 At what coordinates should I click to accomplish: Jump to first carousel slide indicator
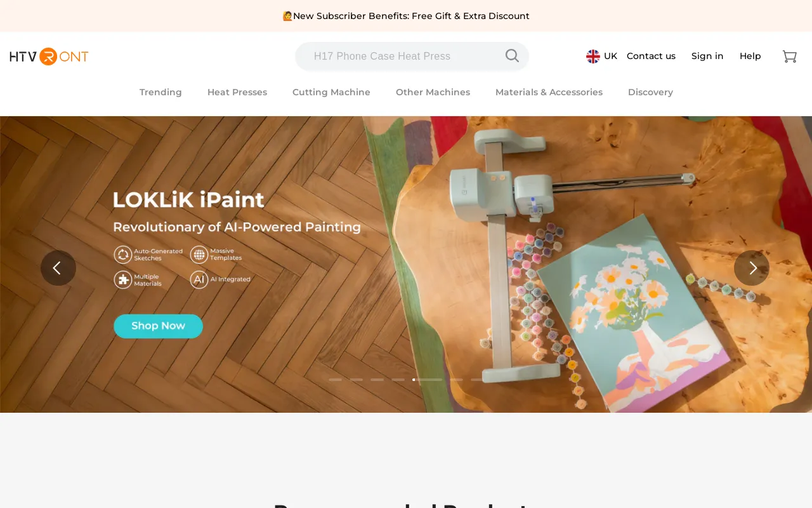pyautogui.click(x=335, y=380)
